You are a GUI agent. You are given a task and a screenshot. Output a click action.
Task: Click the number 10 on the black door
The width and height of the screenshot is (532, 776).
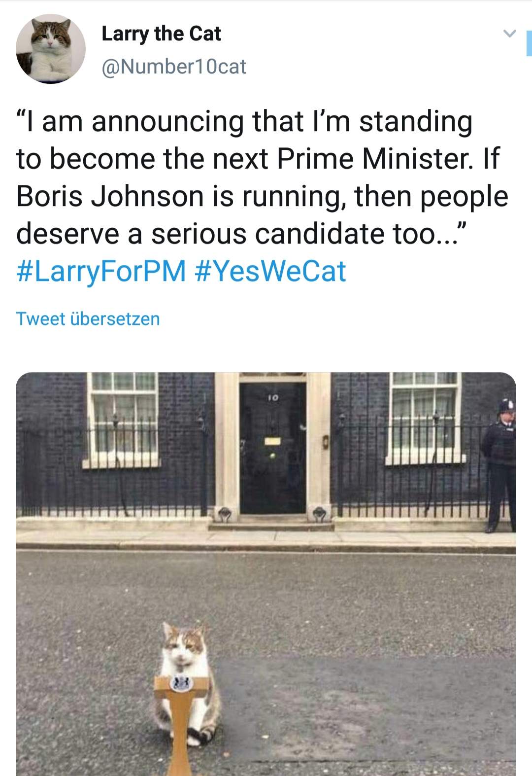pyautogui.click(x=273, y=396)
